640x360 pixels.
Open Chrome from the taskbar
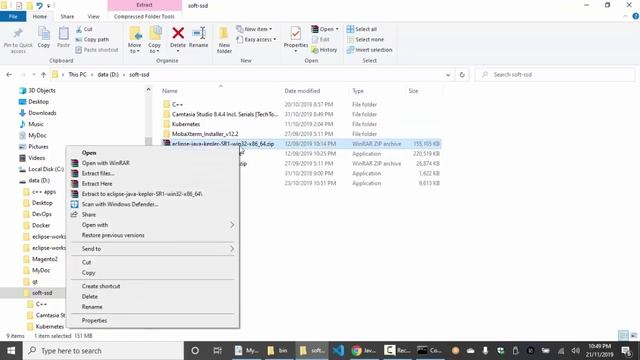click(x=364, y=350)
